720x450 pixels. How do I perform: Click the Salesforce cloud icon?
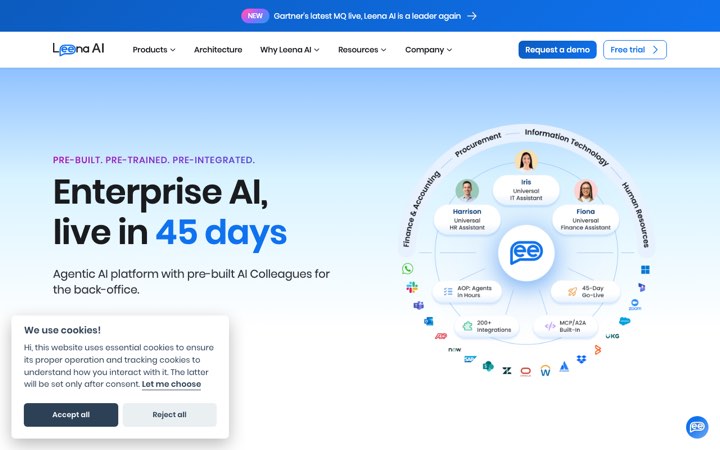pyautogui.click(x=624, y=321)
